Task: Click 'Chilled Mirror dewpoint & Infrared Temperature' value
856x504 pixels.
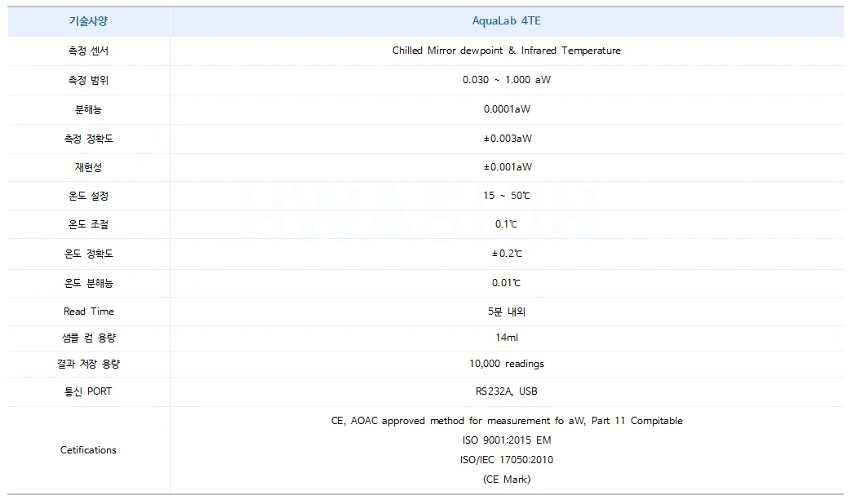Action: [507, 51]
